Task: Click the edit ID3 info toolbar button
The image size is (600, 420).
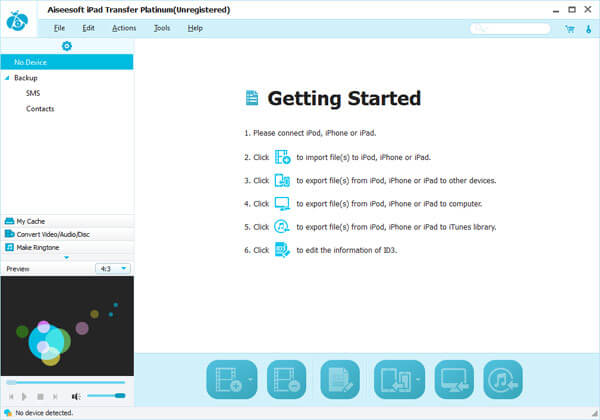Action: coord(340,379)
